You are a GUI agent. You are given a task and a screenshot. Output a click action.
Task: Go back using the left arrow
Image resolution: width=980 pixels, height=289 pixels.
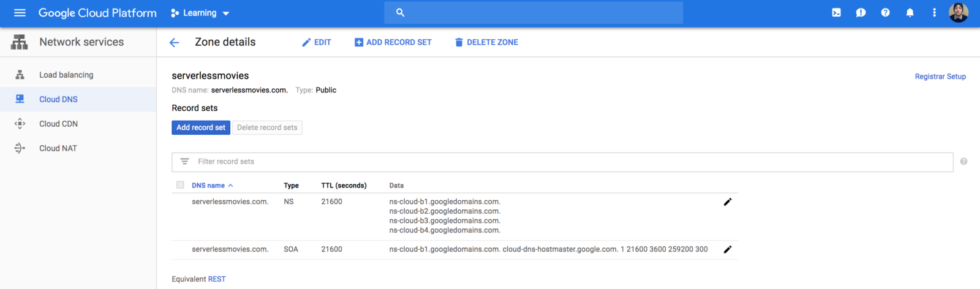(175, 42)
